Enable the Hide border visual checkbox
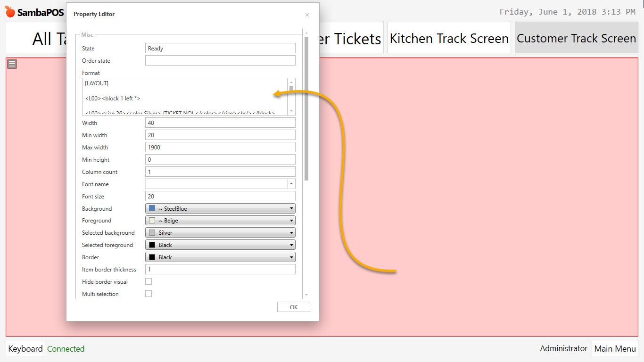 point(149,281)
